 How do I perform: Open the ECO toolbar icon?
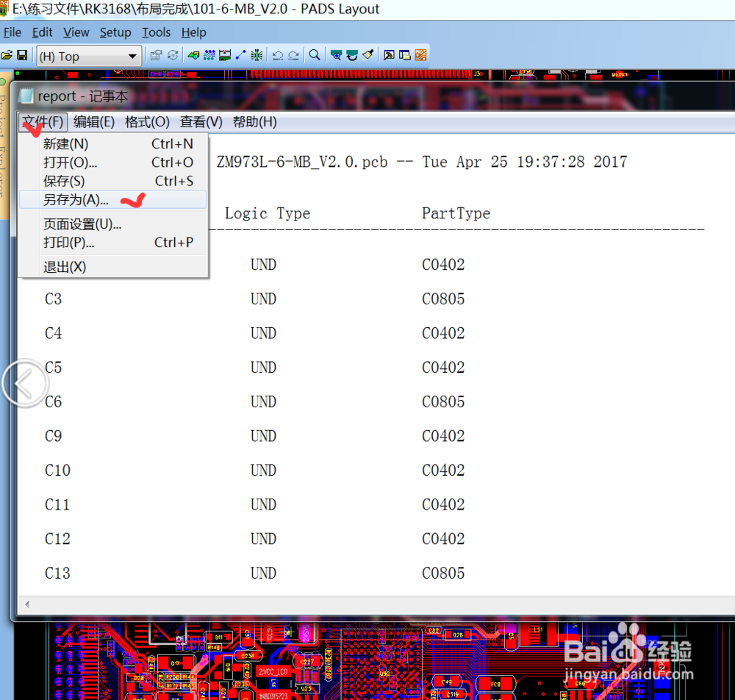point(240,56)
